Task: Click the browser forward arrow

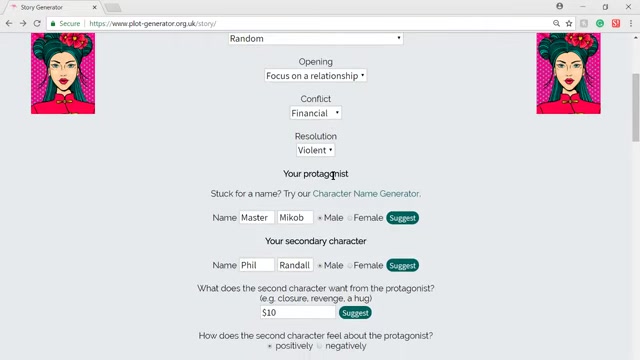Action: tap(23, 23)
